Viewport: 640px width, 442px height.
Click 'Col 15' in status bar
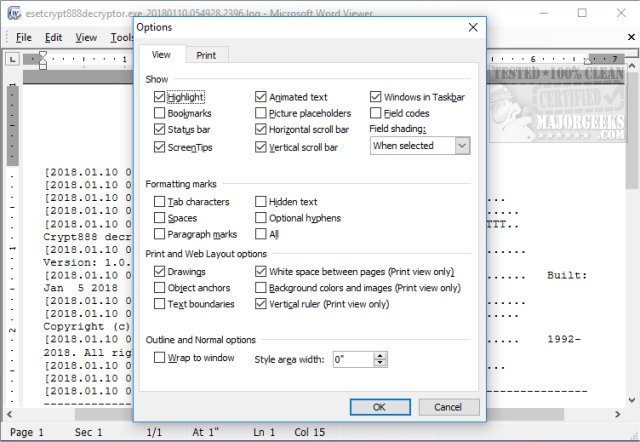(x=310, y=432)
